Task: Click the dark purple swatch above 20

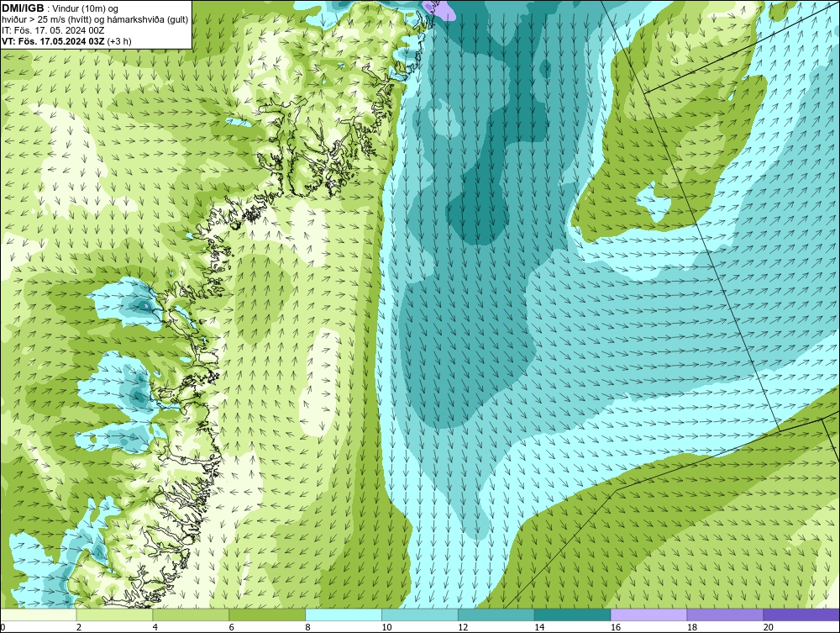Action: click(x=801, y=615)
